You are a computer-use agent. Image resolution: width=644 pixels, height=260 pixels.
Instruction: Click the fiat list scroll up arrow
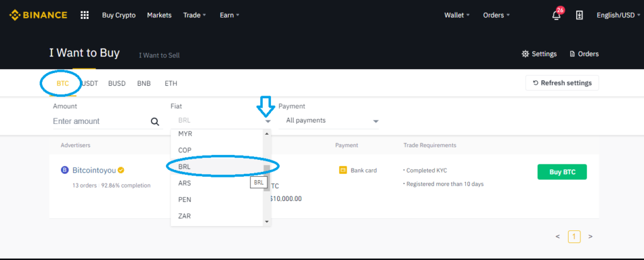point(267,133)
